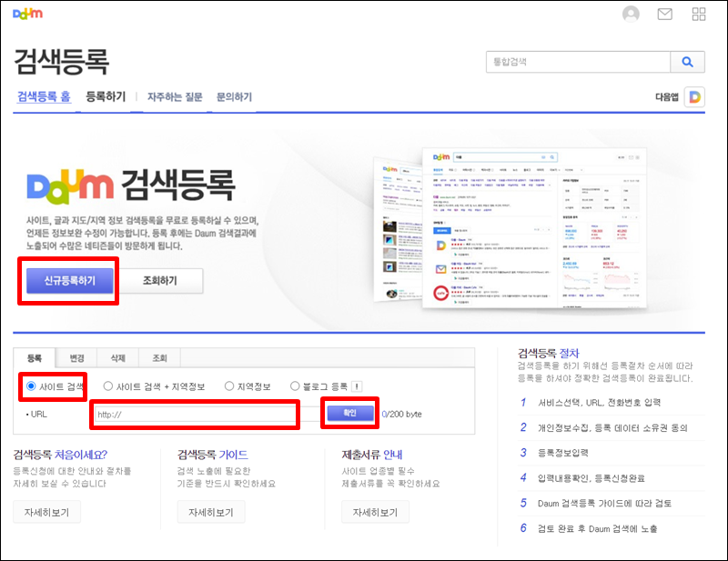Click the Daum logo in header
Screen dimensions: 728x561
point(28,14)
